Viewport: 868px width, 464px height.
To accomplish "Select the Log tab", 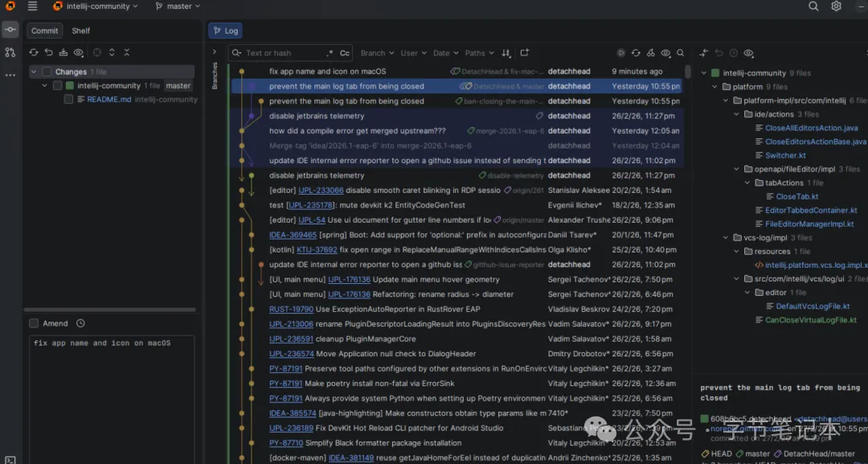I will click(225, 31).
